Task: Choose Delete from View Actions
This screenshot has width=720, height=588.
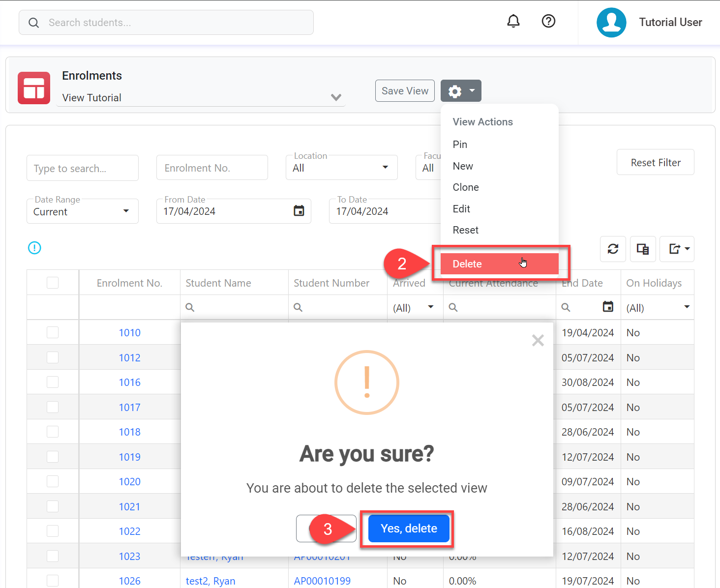Action: click(x=500, y=264)
